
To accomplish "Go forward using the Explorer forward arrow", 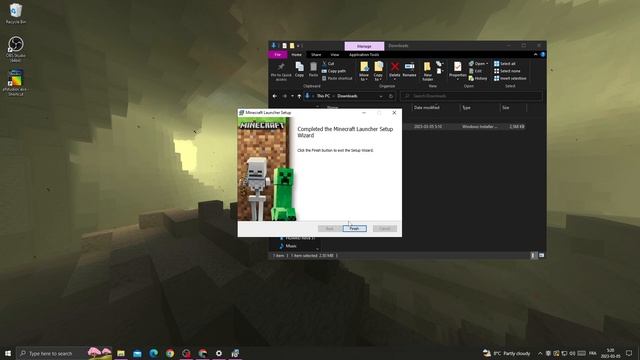I will pos(284,96).
